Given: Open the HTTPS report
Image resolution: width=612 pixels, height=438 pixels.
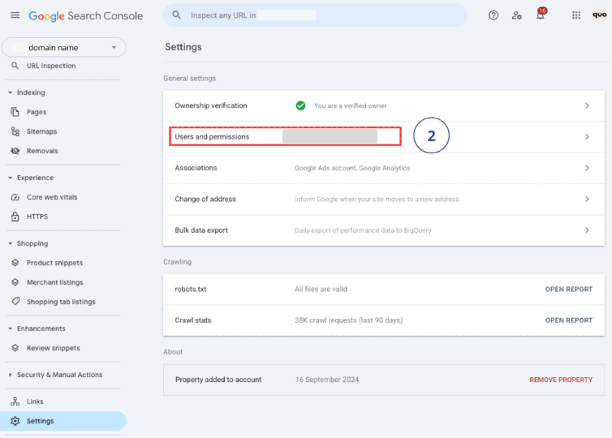Looking at the screenshot, I should [37, 217].
